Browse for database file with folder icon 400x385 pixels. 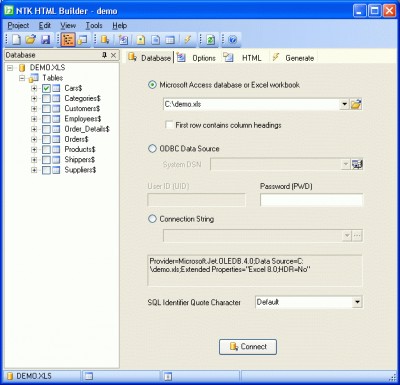(356, 104)
